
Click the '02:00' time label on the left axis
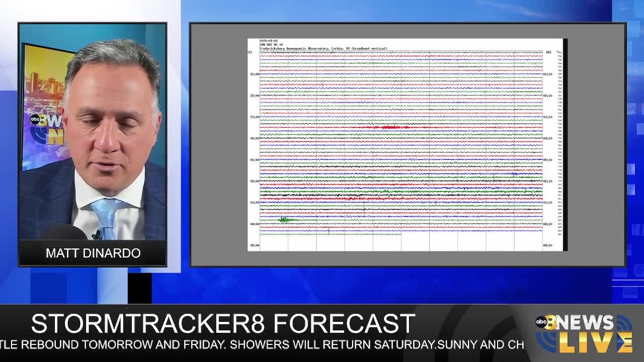(255, 181)
